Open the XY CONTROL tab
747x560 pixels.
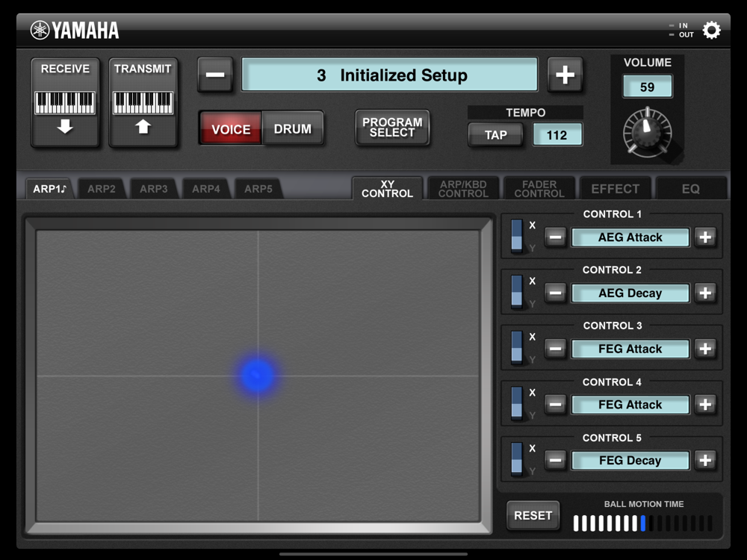[387, 189]
